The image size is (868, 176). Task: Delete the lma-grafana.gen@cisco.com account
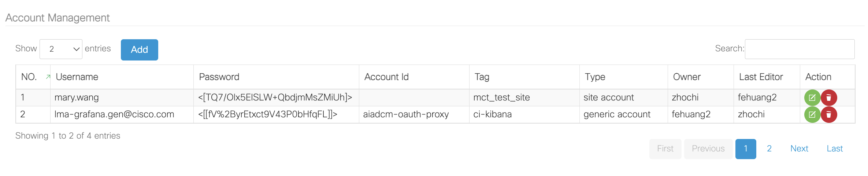(829, 114)
